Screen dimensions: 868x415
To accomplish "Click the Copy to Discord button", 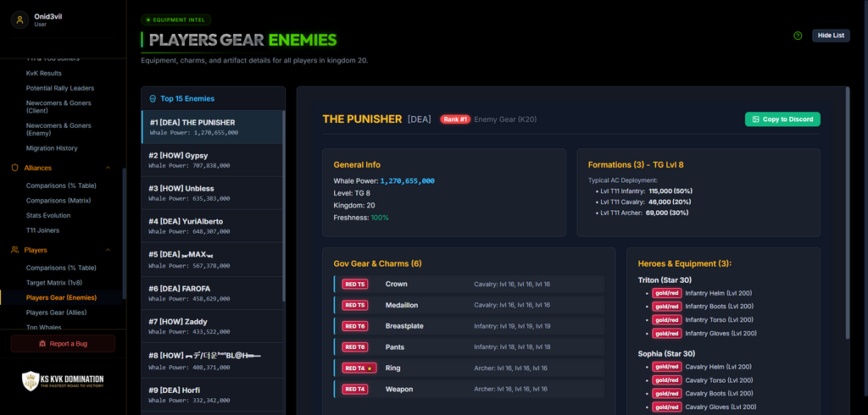I will point(782,119).
